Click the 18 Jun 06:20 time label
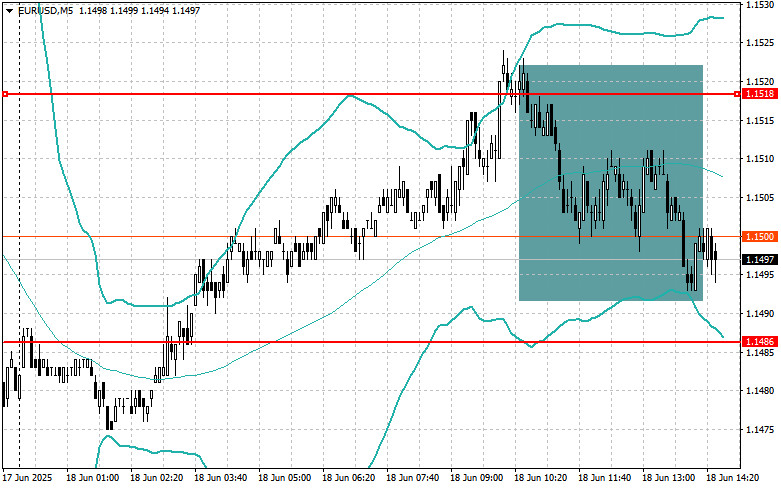 [349, 478]
